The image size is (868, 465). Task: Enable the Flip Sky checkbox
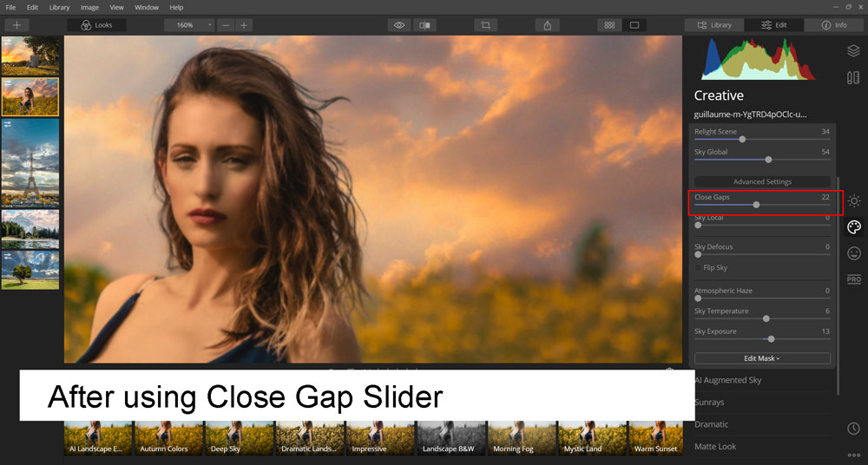click(x=698, y=267)
